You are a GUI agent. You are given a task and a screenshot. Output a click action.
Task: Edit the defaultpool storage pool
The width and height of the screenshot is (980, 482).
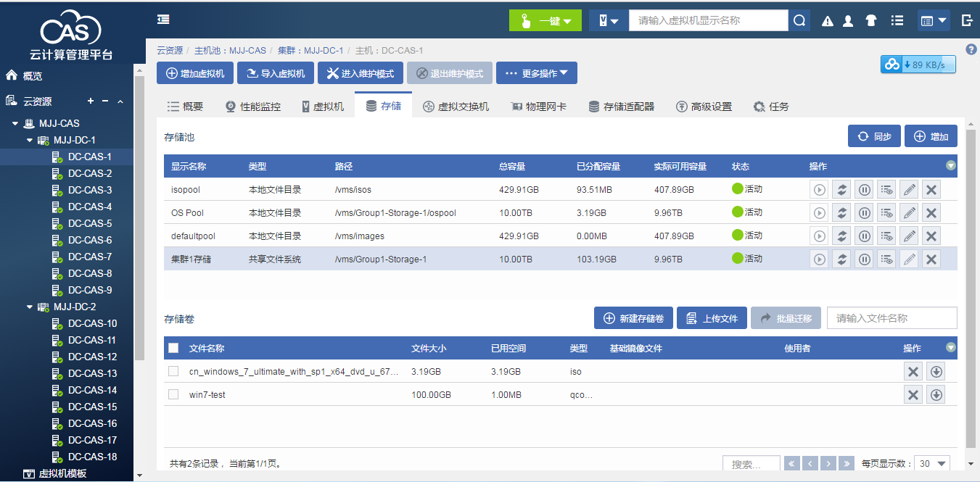pyautogui.click(x=909, y=236)
